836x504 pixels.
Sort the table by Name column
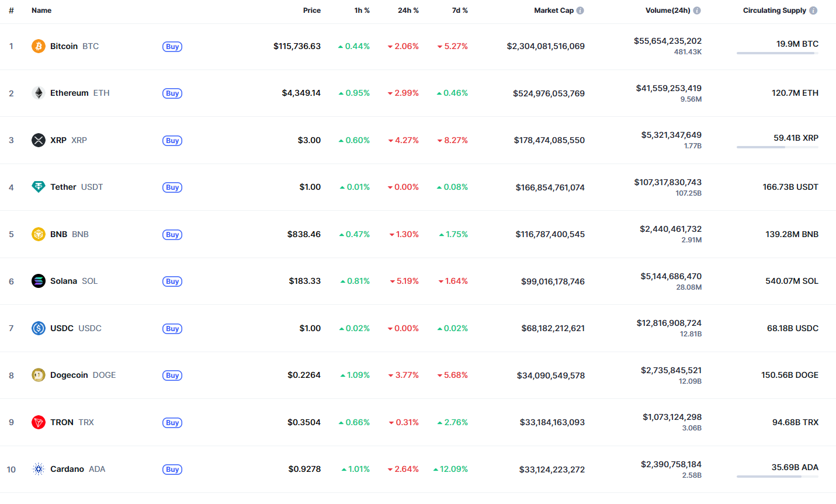point(41,11)
